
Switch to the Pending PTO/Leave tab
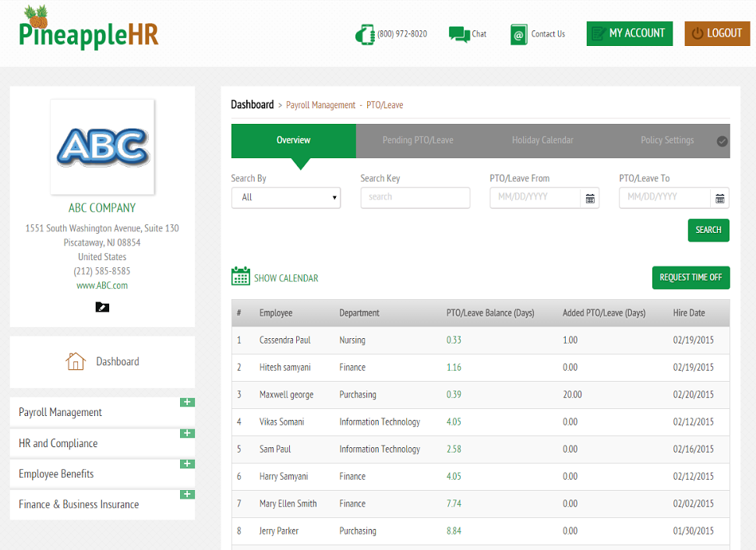tap(418, 140)
